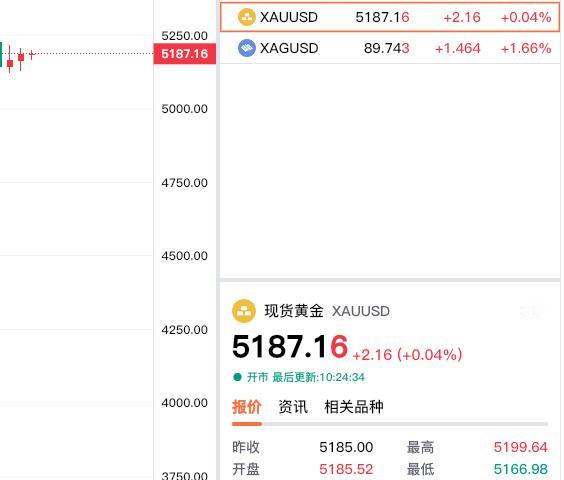Select the XAGUSD row in watchlist
Image resolution: width=564 pixels, height=480 pixels.
[x=390, y=48]
